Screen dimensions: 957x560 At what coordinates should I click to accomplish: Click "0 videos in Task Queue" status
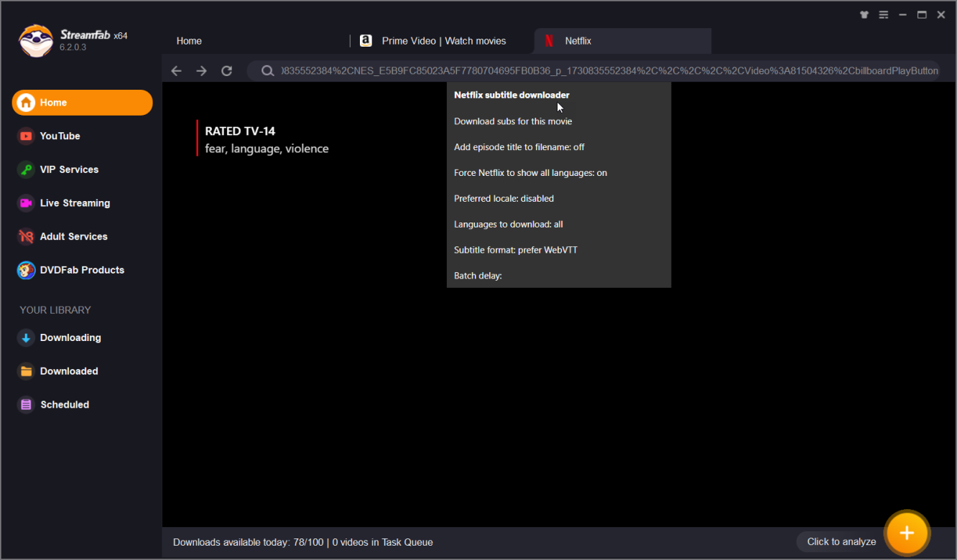(382, 542)
